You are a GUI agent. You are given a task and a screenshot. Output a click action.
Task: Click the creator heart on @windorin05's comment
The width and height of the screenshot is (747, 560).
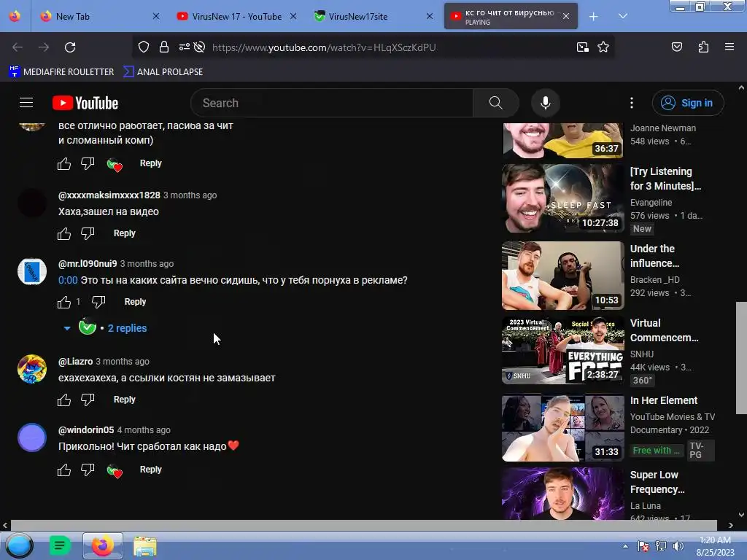click(115, 470)
